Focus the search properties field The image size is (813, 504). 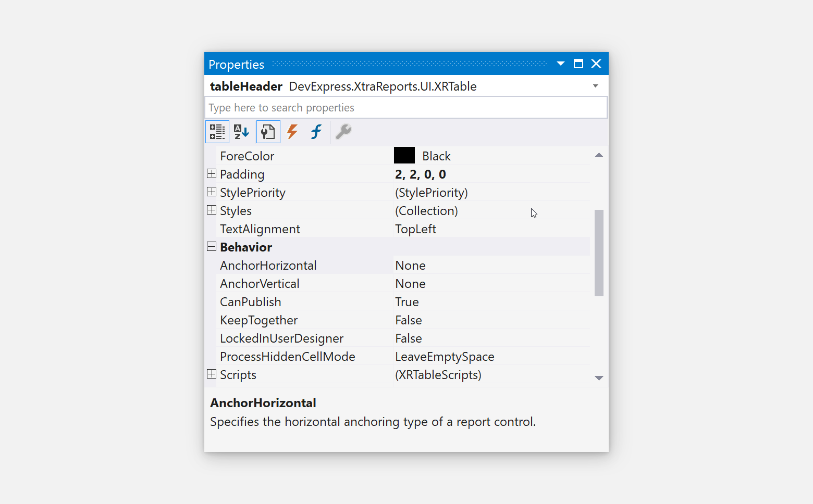coord(406,108)
